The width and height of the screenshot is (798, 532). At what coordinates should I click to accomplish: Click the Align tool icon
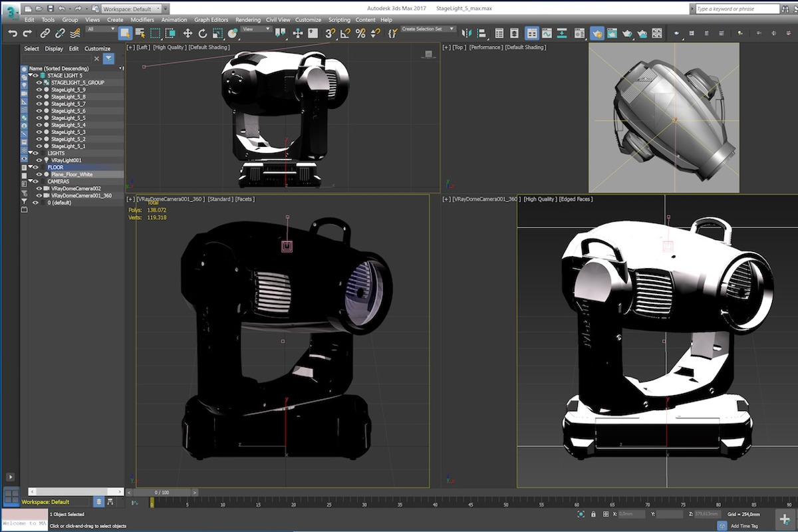(481, 33)
